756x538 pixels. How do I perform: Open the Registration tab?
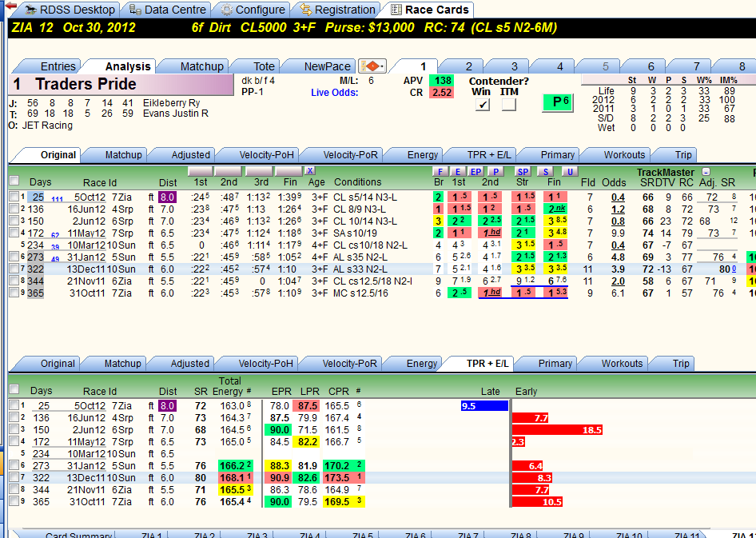click(337, 9)
